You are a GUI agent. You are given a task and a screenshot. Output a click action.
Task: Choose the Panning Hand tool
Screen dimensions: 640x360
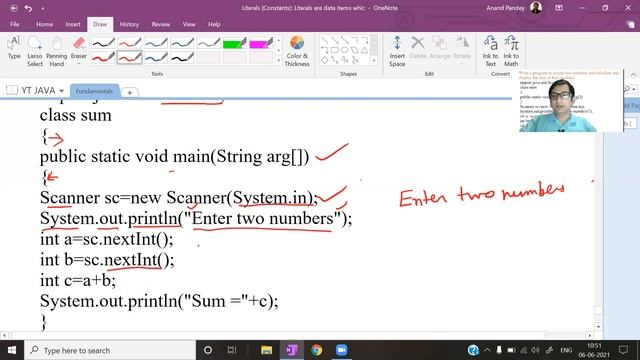tap(56, 51)
